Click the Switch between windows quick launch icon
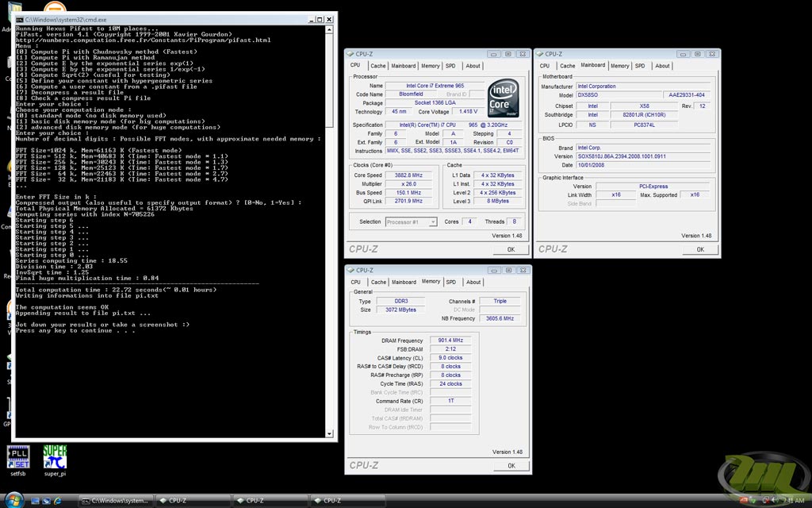This screenshot has height=508, width=812. (x=46, y=501)
